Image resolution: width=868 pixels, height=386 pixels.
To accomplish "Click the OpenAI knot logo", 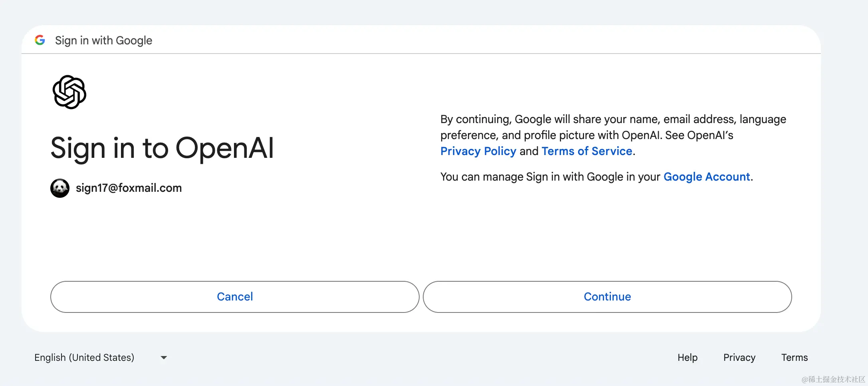I will pyautogui.click(x=69, y=92).
